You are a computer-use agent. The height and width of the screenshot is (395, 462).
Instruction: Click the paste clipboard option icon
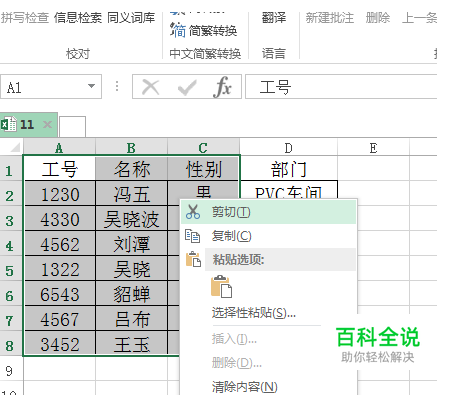[x=221, y=286]
